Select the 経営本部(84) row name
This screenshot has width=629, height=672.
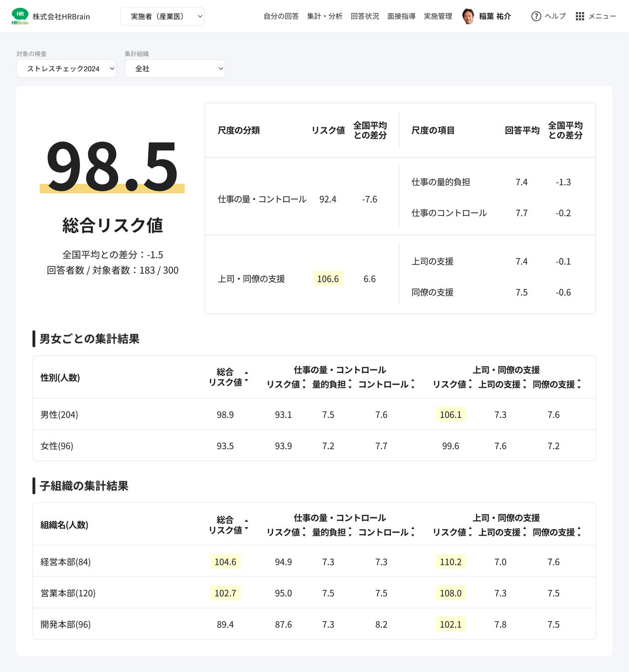(65, 562)
